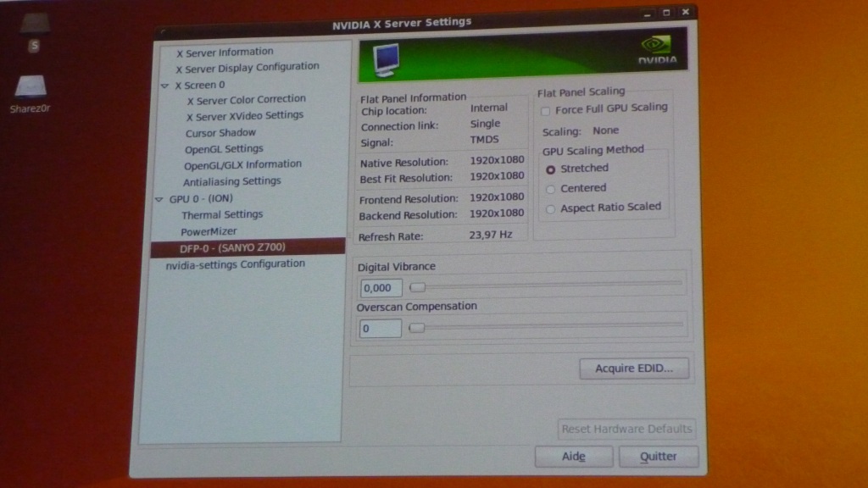Viewport: 868px width, 488px height.
Task: Collapse the X Screen 0 tree node
Action: click(165, 86)
